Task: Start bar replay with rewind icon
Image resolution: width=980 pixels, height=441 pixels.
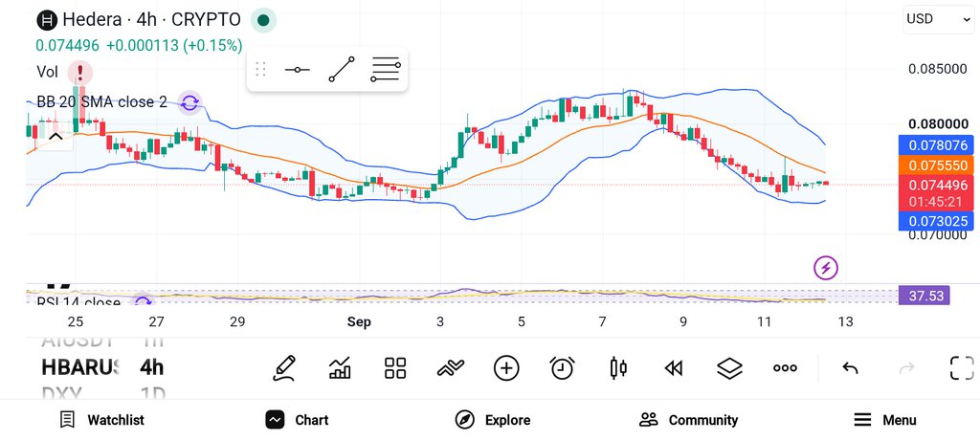Action: pos(673,368)
